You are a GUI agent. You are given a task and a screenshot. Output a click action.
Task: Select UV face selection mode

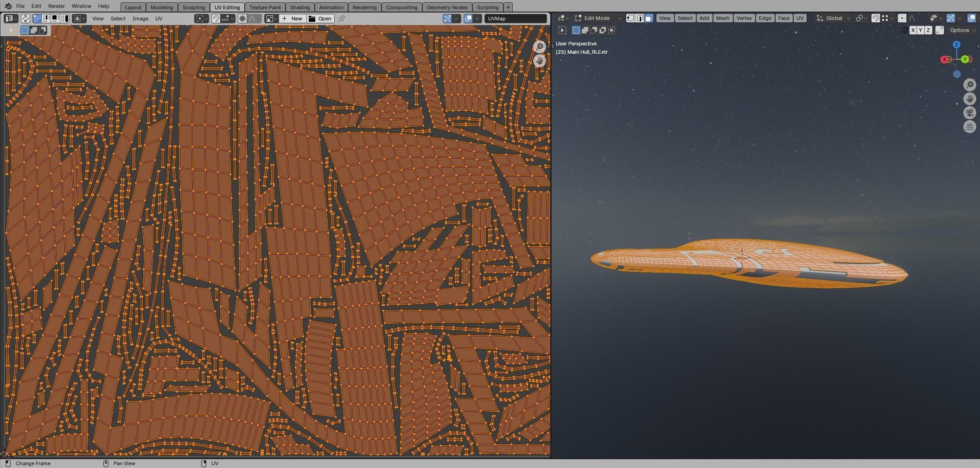point(55,19)
